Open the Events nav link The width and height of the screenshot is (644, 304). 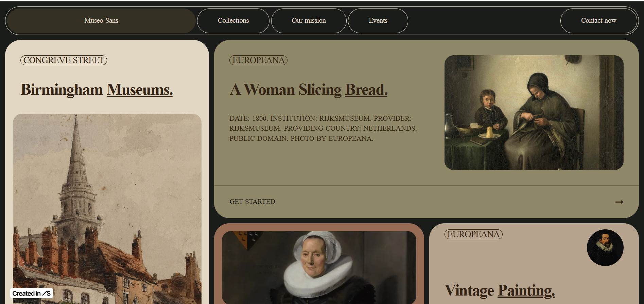coord(378,21)
